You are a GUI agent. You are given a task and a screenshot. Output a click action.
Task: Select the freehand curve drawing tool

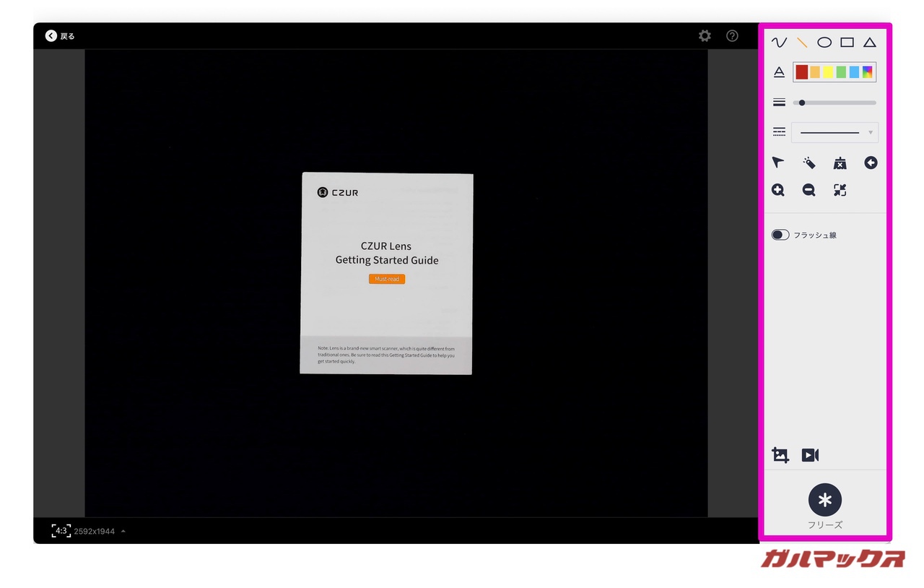779,43
